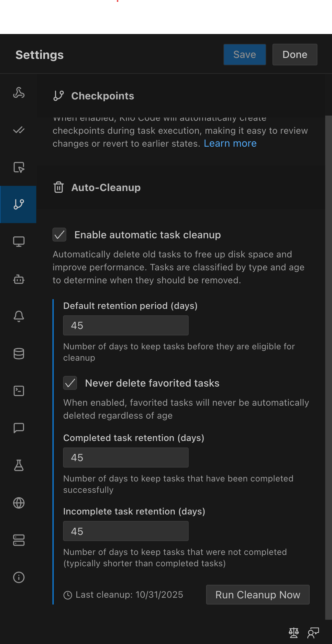The image size is (332, 644).
Task: Open the Prompts chat bubble tab
Action: [x=19, y=428]
